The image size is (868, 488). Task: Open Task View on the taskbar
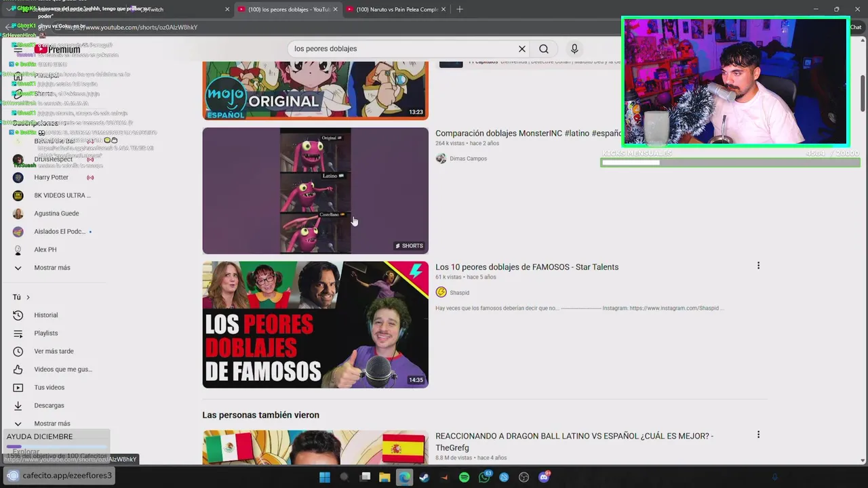pyautogui.click(x=365, y=477)
